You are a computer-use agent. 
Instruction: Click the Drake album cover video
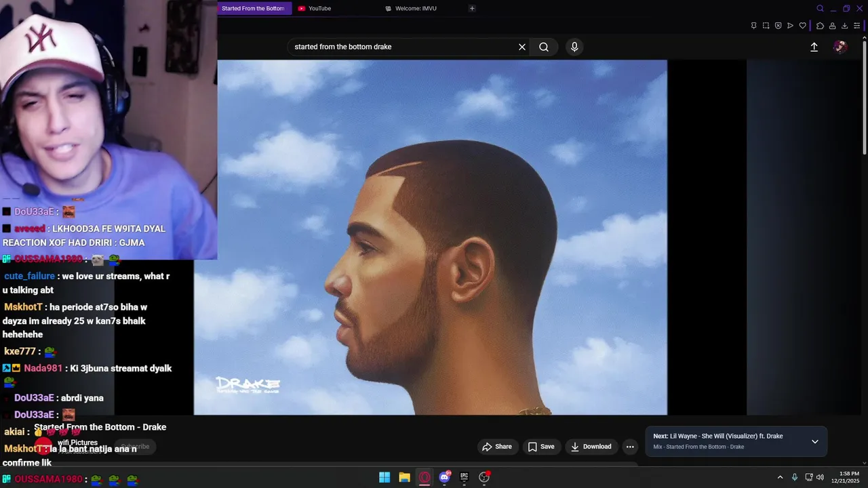pos(431,237)
